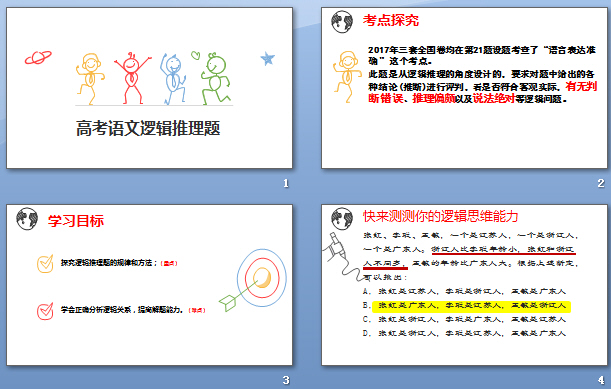This screenshot has width=611, height=389.
Task: Click the globe icon on slide 4
Action: pyautogui.click(x=342, y=219)
